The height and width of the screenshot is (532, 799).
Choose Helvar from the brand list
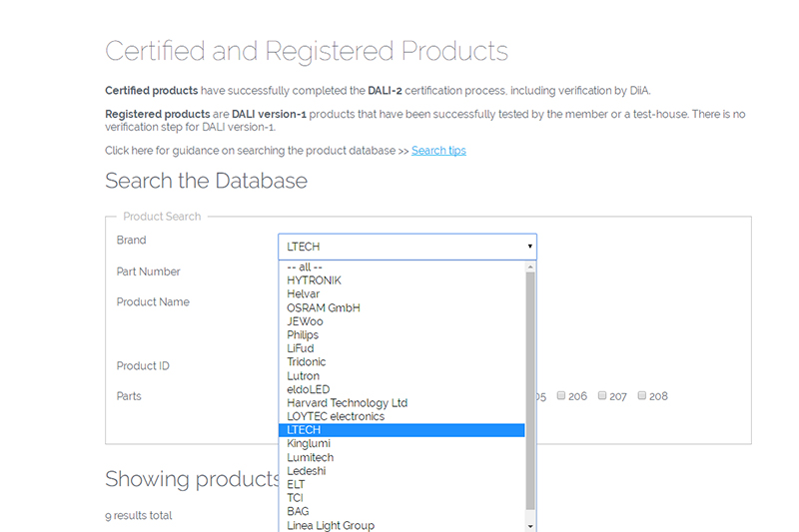tap(402, 294)
